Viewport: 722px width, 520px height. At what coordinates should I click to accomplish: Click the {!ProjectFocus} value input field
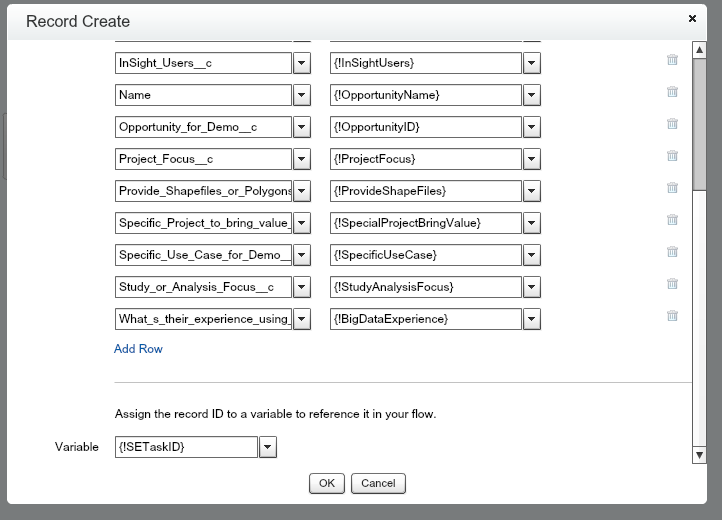click(425, 159)
